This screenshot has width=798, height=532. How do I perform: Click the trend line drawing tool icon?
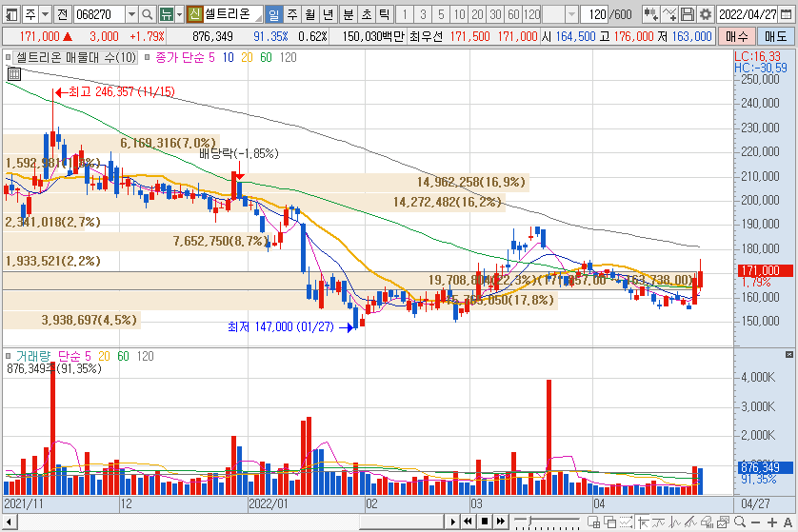659,522
